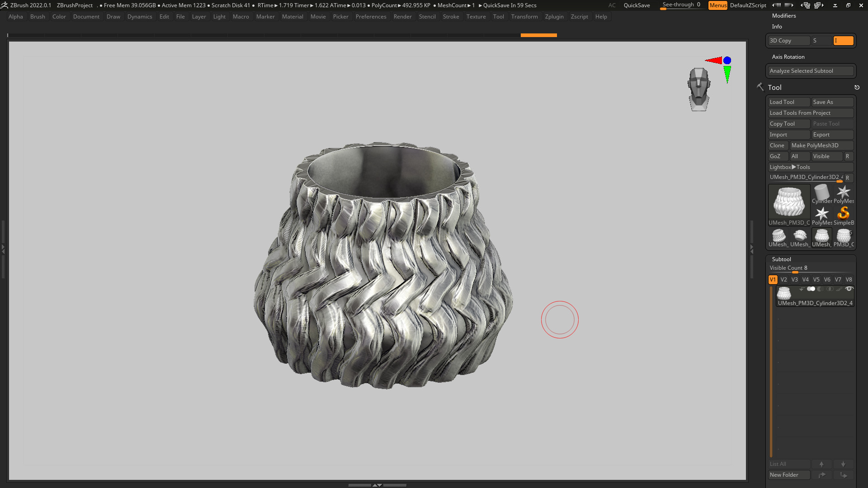Viewport: 868px width, 488px height.
Task: Expand the bottom tray divider arrows
Action: click(x=377, y=485)
